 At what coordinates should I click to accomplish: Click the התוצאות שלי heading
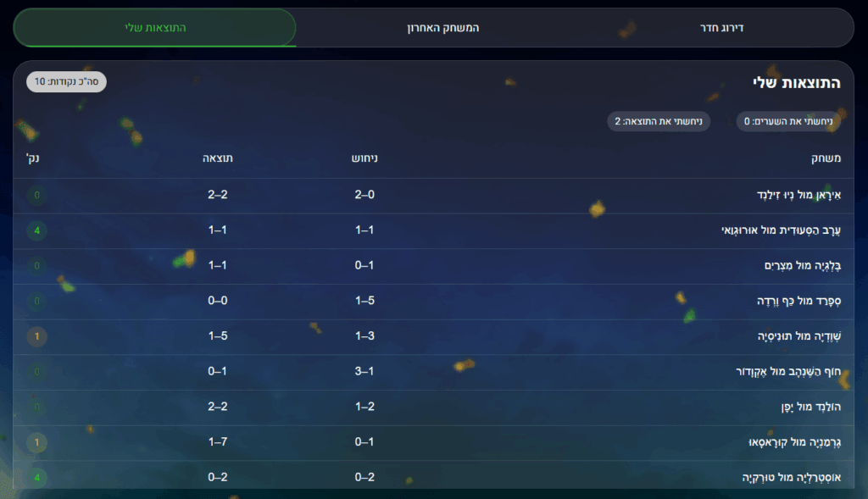796,83
